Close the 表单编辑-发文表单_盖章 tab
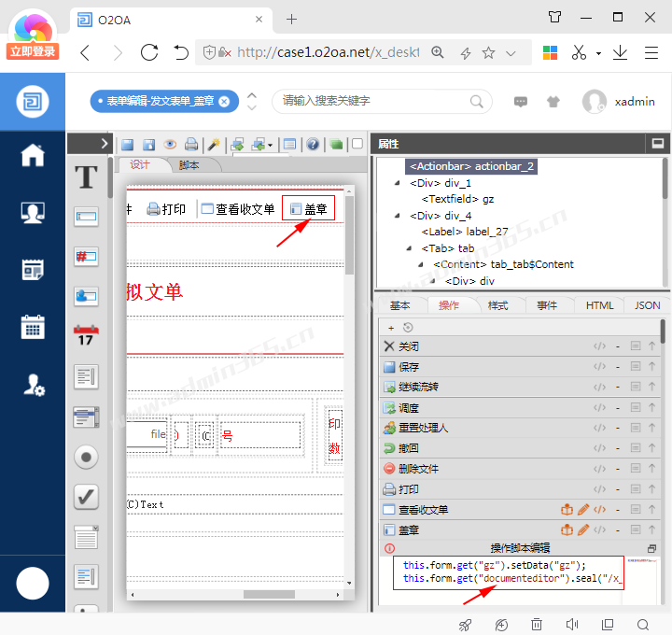Screen dimensions: 672x635 224,102
